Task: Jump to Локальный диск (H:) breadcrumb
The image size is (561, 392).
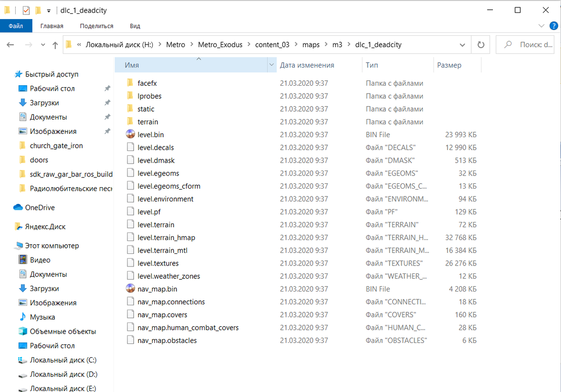Action: (120, 45)
